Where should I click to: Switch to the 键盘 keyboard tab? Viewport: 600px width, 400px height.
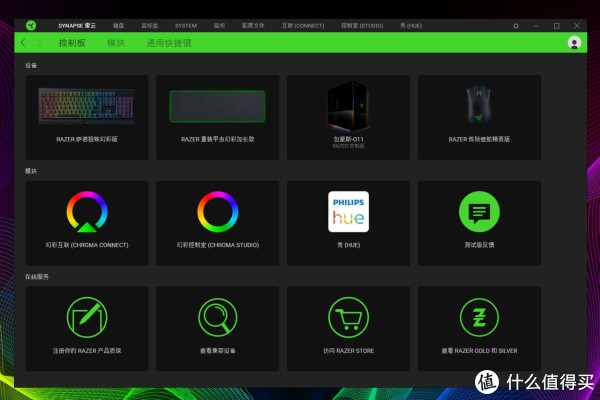(x=119, y=26)
